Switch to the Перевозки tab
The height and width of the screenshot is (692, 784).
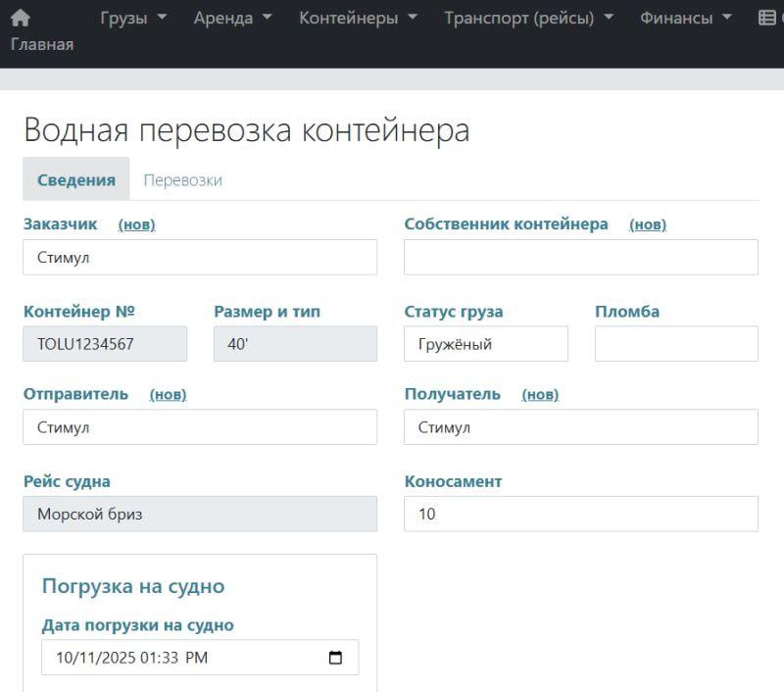pos(182,180)
